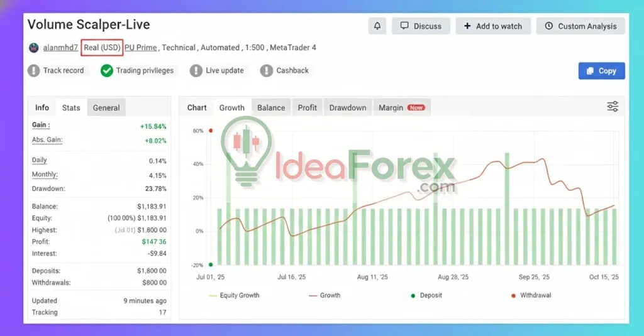Select the Growth chart tab
Image resolution: width=644 pixels, height=336 pixels.
231,107
